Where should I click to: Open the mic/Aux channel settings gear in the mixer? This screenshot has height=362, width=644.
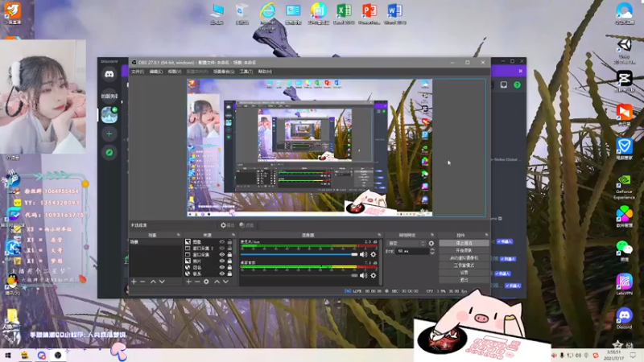373,254
